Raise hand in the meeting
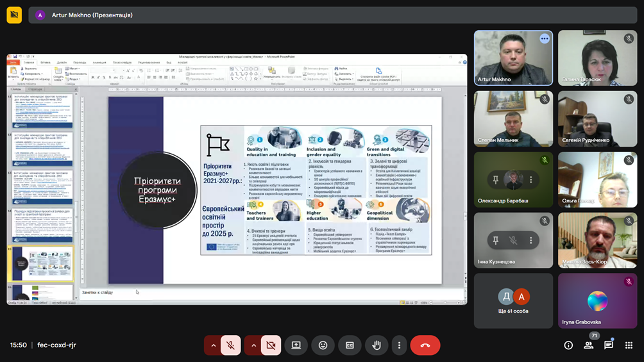This screenshot has width=644, height=362. point(377,345)
